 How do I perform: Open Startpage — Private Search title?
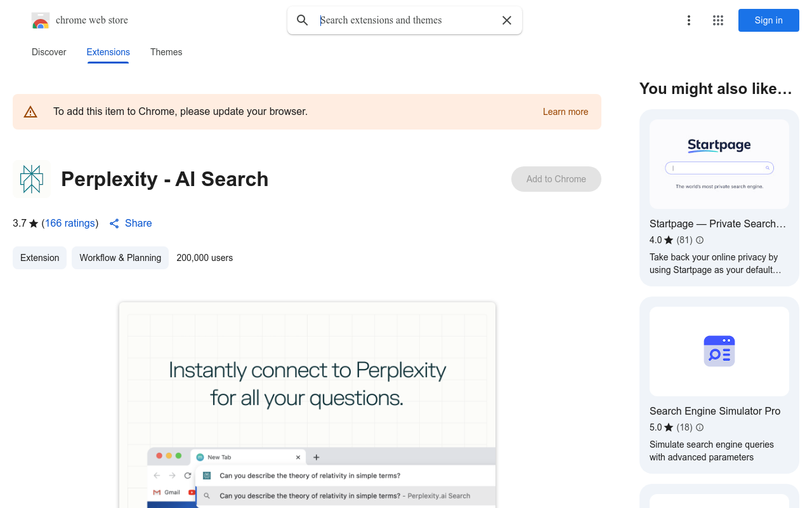pos(717,224)
